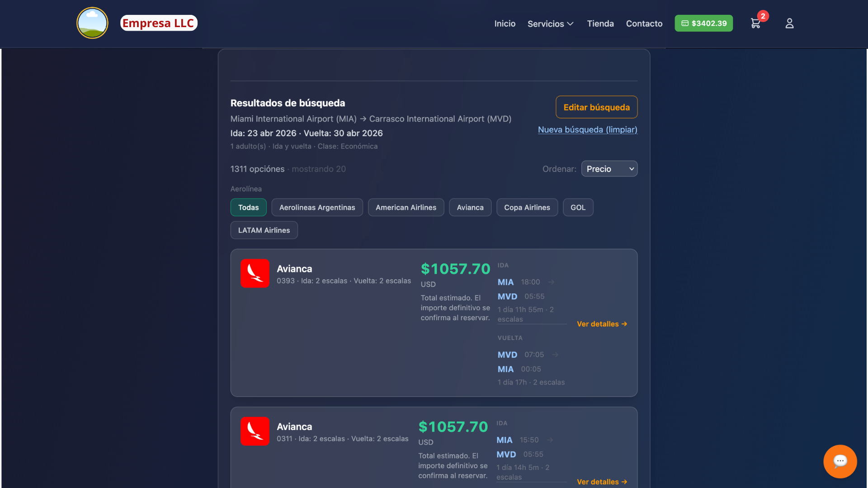Filter by Aerolineas Argentinas
This screenshot has width=868, height=488.
pyautogui.click(x=317, y=207)
